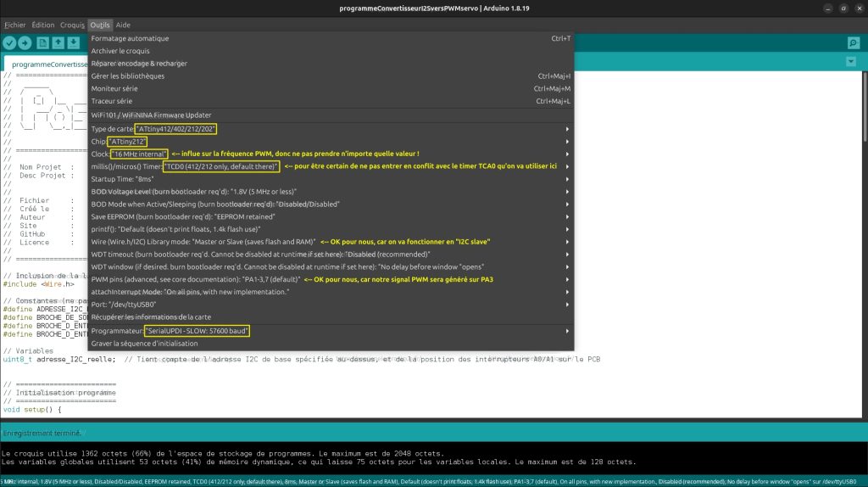Select Formatage automatique
Image resolution: width=868 pixels, height=487 pixels.
click(x=331, y=38)
